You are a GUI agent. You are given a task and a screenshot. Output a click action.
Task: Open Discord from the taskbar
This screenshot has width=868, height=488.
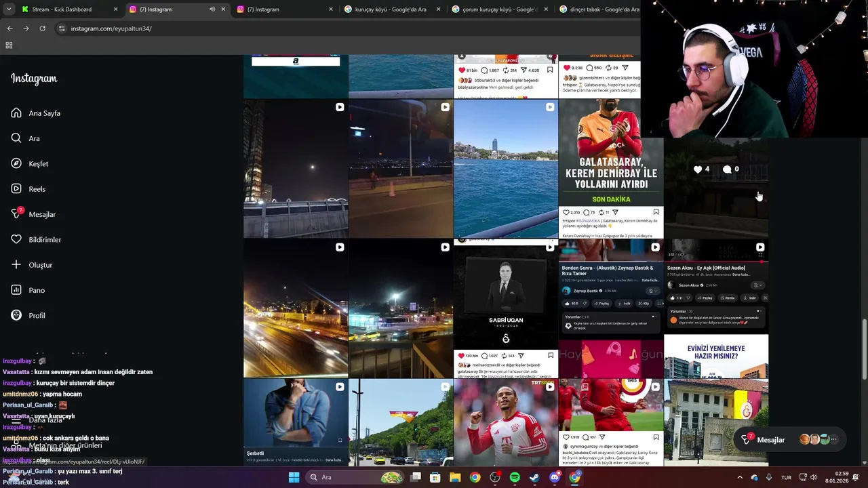point(555,477)
